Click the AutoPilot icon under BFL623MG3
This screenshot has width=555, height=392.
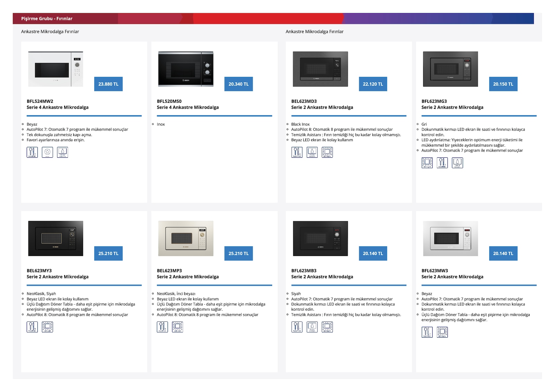442,163
